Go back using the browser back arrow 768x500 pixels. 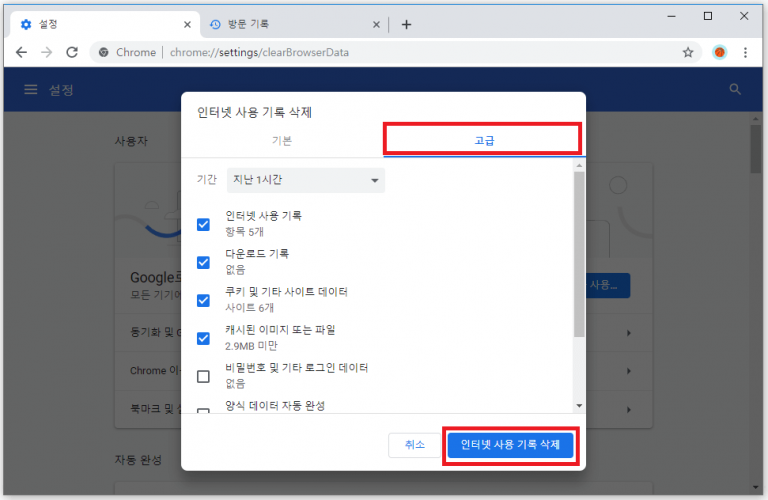pos(21,52)
